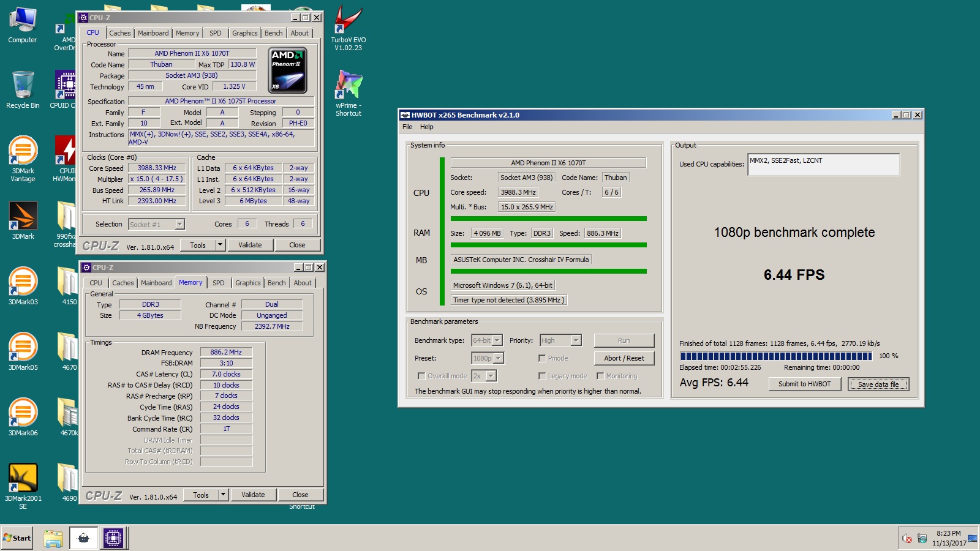The image size is (980, 551).
Task: Click the AMD Phenom II logo in CPU-Z
Action: click(x=287, y=70)
